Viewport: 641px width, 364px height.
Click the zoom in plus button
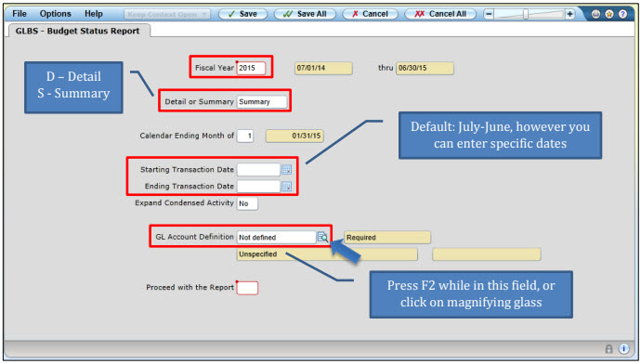pos(569,14)
